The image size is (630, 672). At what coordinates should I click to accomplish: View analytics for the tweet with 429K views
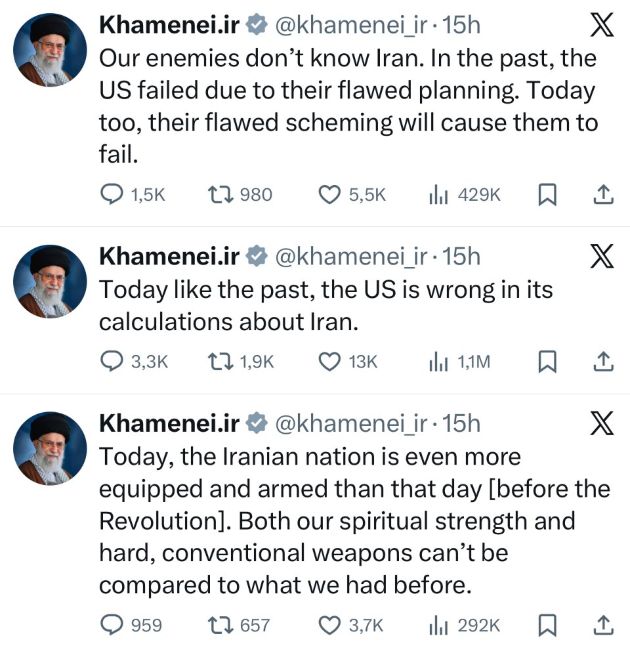[x=438, y=194]
